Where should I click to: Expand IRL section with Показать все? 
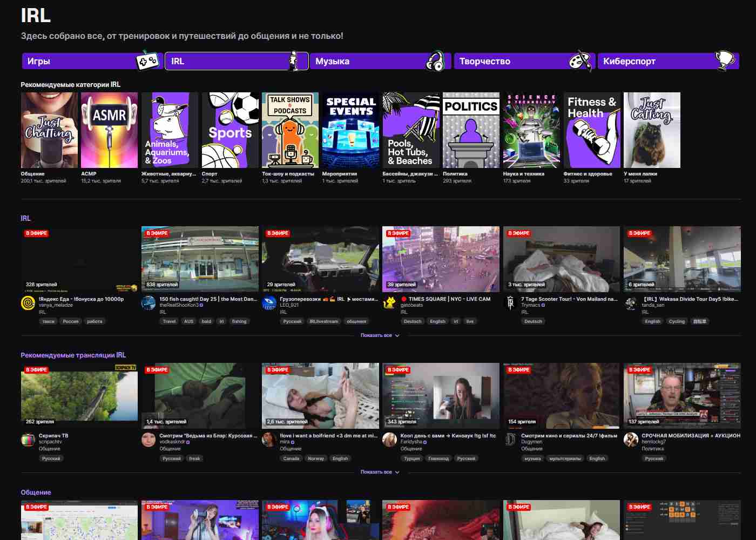pos(380,335)
